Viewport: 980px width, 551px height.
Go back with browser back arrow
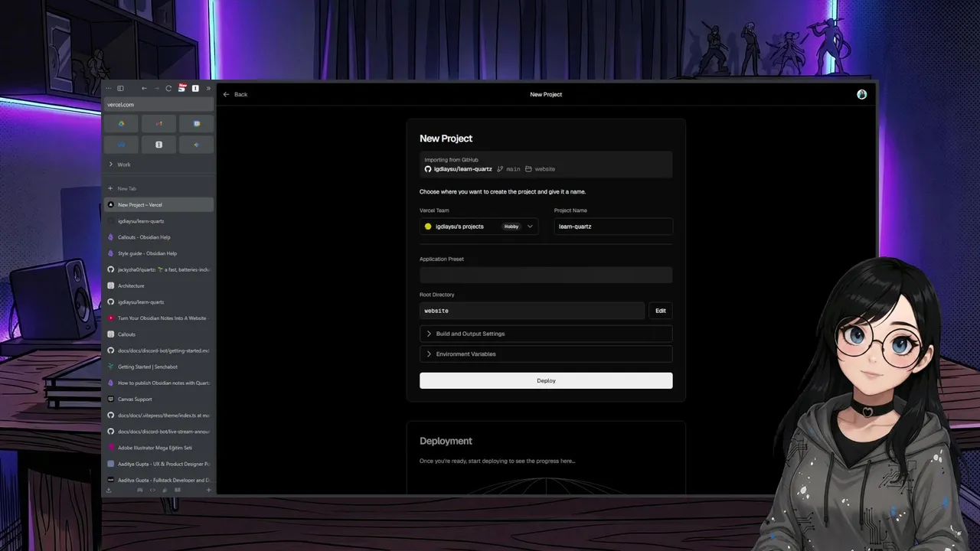click(x=144, y=88)
